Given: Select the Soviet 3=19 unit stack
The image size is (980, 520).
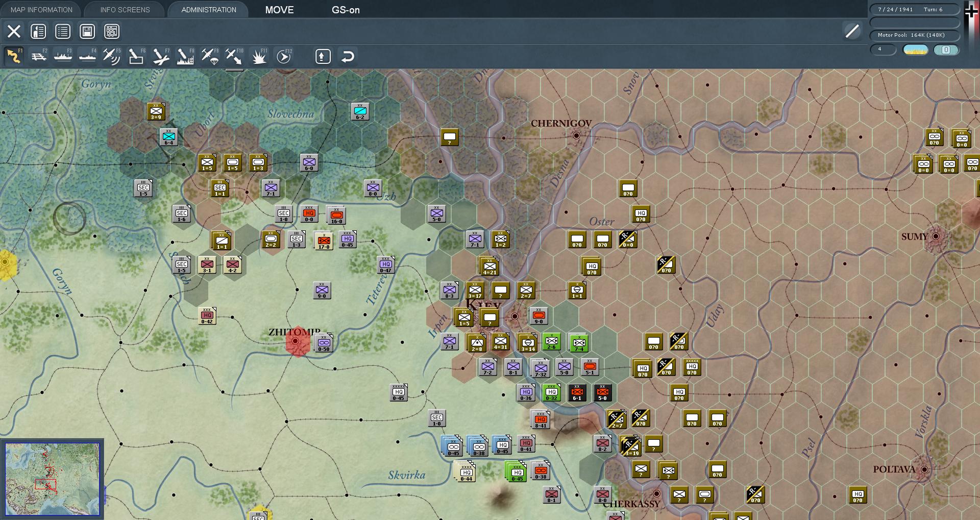Looking at the screenshot, I should tap(631, 445).
